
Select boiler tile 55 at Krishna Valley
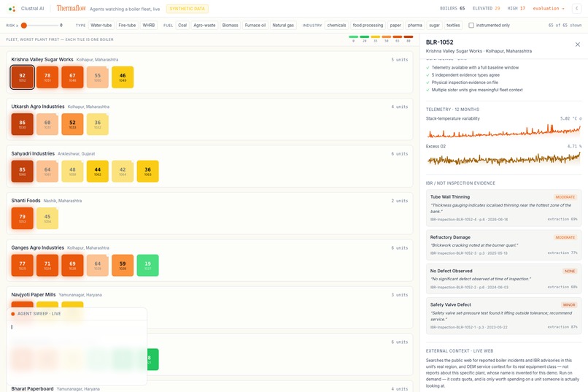coord(98,77)
